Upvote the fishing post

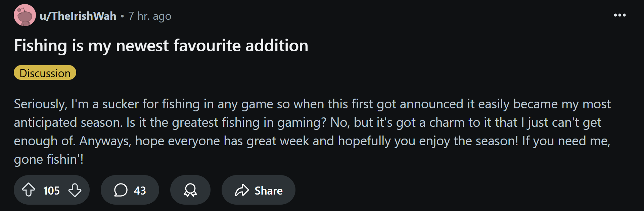(29, 190)
